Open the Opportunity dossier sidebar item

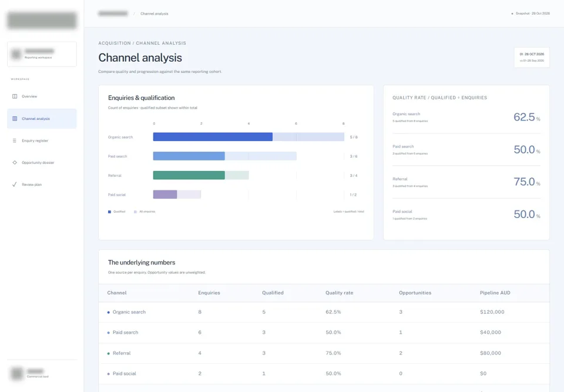point(42,163)
